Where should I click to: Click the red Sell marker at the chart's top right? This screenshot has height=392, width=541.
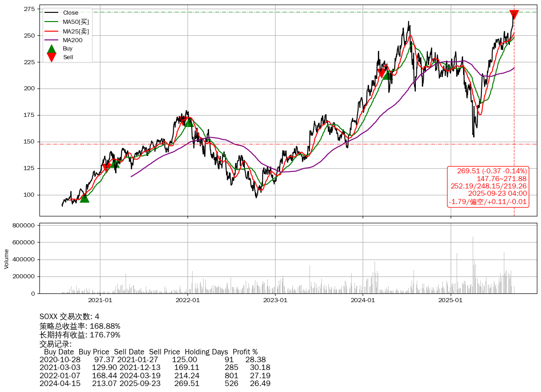tap(514, 15)
